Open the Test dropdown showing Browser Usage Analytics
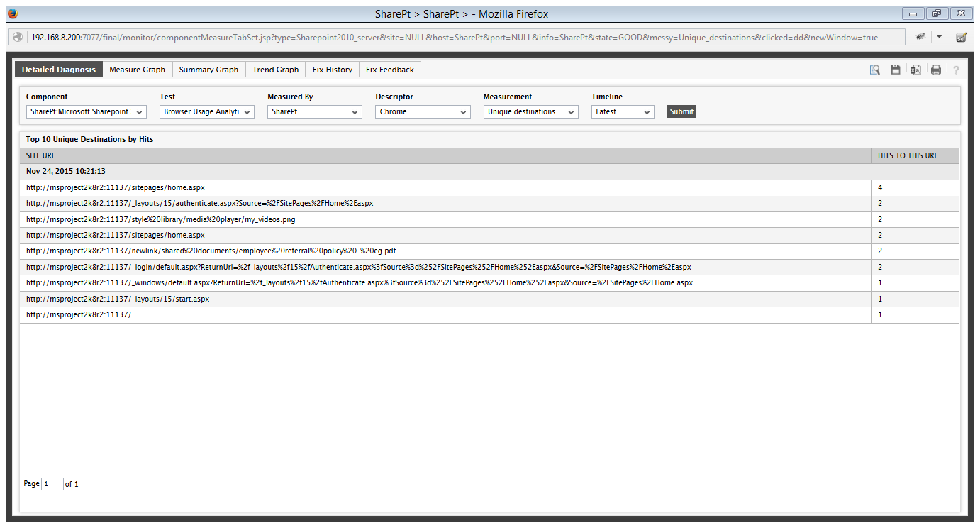The image size is (980, 528). [x=207, y=111]
